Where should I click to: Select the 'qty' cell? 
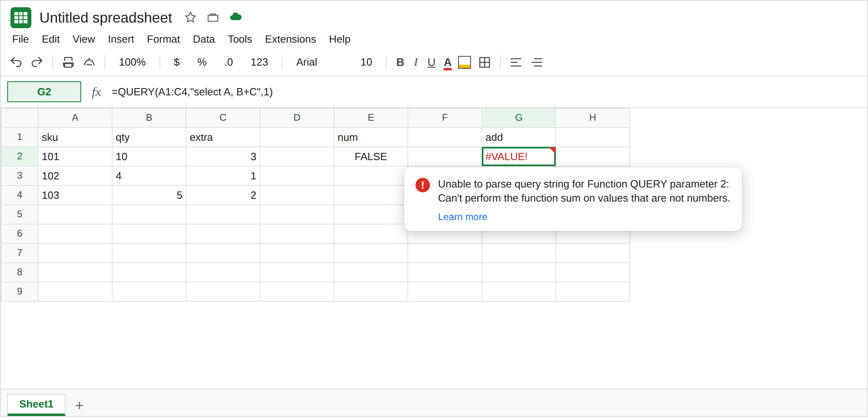click(x=149, y=137)
